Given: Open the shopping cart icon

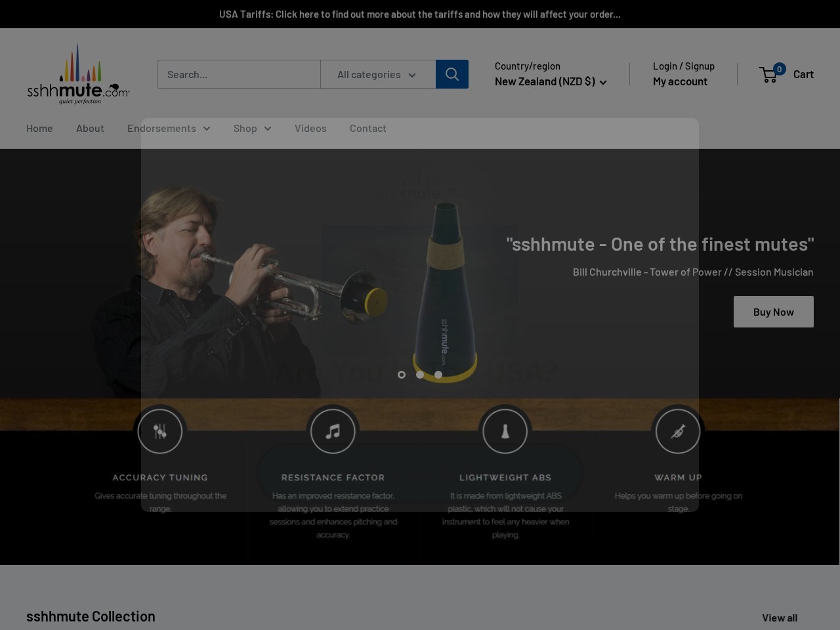Looking at the screenshot, I should coord(769,74).
